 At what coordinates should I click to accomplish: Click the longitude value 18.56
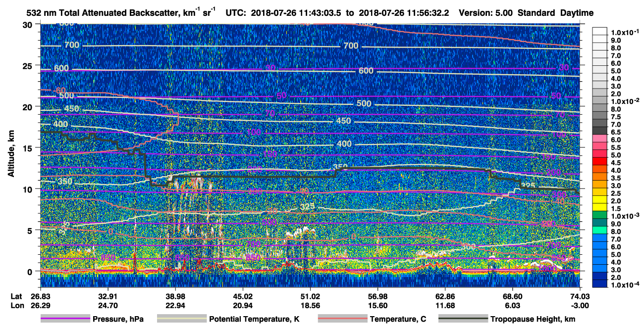coord(310,306)
